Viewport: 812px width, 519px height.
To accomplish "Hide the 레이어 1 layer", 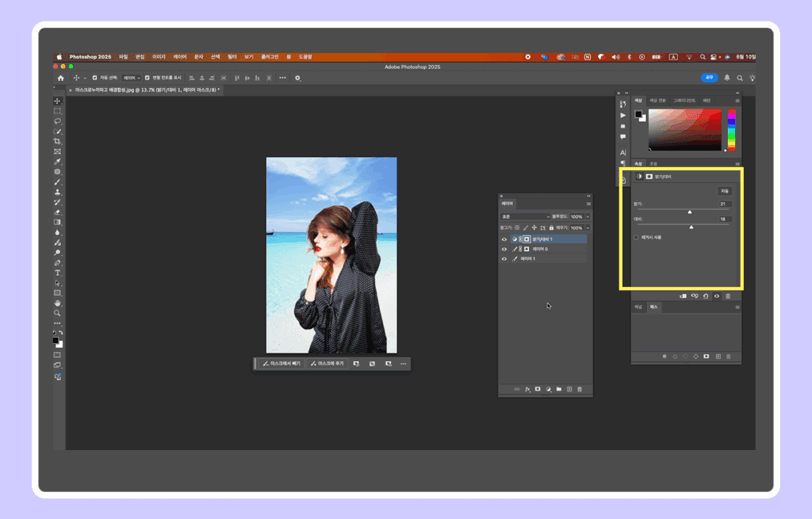I will pos(504,259).
